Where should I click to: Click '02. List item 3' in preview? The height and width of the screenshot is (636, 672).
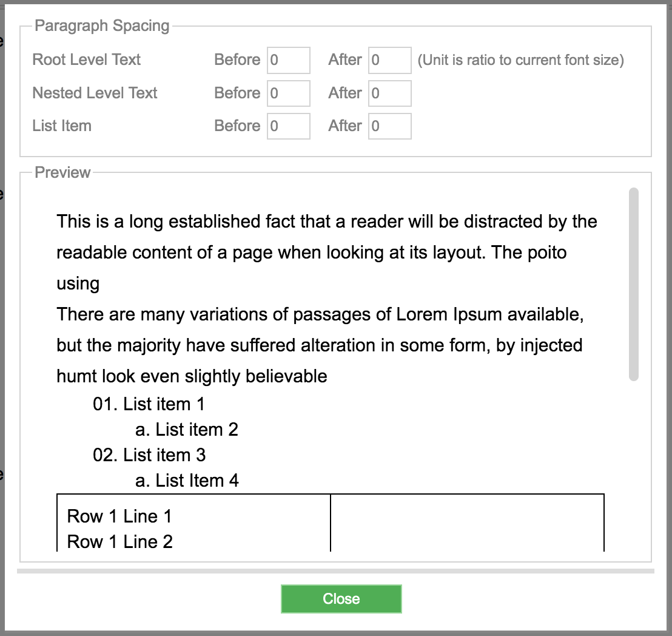(x=149, y=455)
